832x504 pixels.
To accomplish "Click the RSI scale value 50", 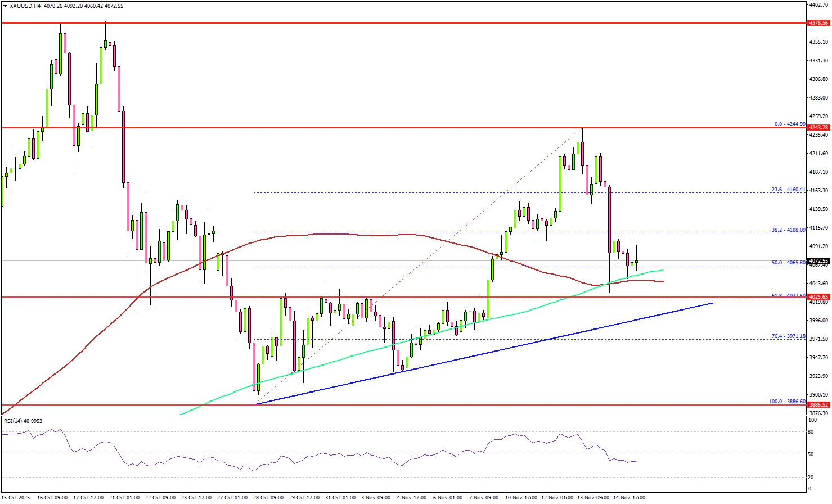I will [811, 454].
